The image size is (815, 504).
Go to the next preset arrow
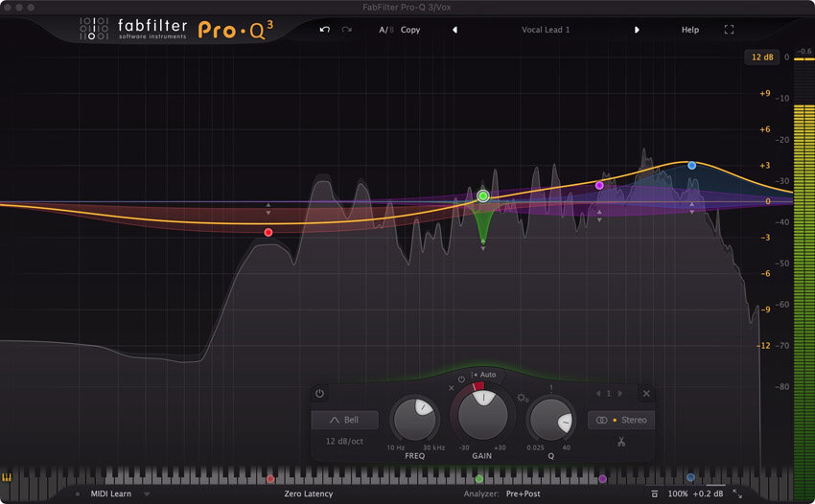[637, 30]
